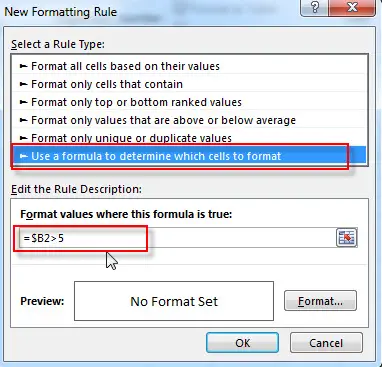Click the 'Select a Rule Type:' label
Viewport: 382px width, 367px height.
coord(58,44)
